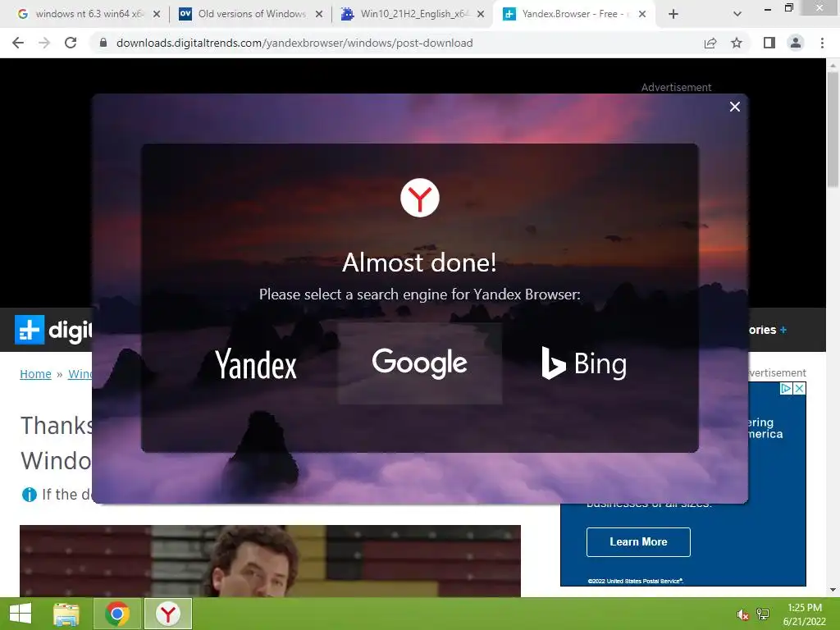Expand the tab search dropdown arrow
The width and height of the screenshot is (840, 630).
tap(737, 15)
